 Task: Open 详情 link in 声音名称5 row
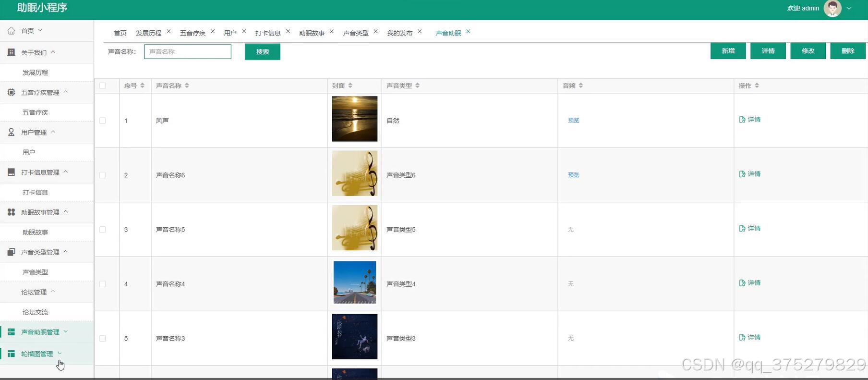pos(749,229)
